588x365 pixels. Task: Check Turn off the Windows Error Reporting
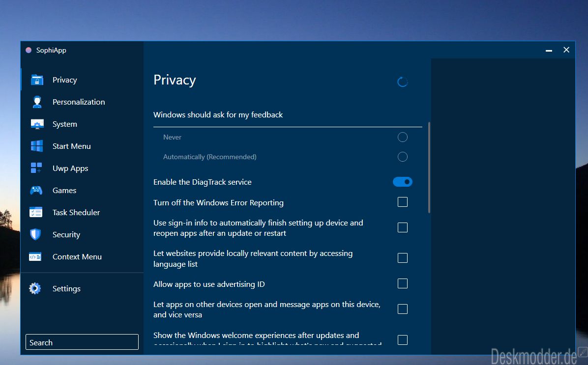[x=402, y=202]
